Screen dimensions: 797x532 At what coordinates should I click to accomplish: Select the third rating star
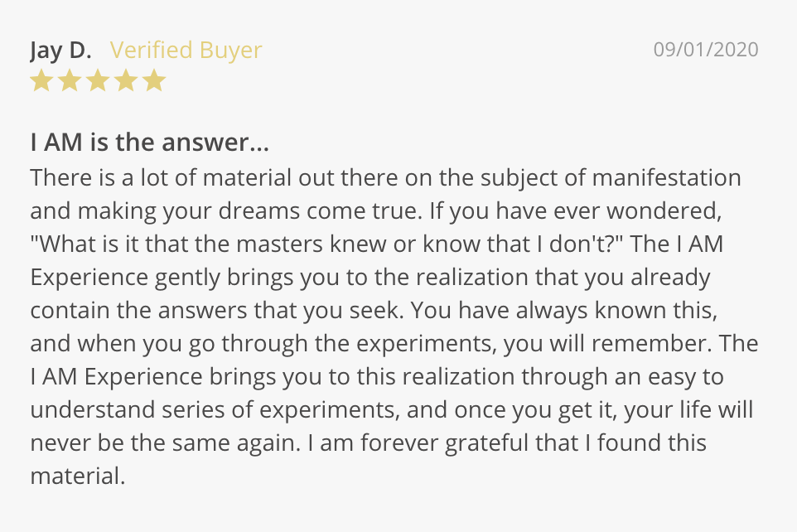pyautogui.click(x=98, y=80)
